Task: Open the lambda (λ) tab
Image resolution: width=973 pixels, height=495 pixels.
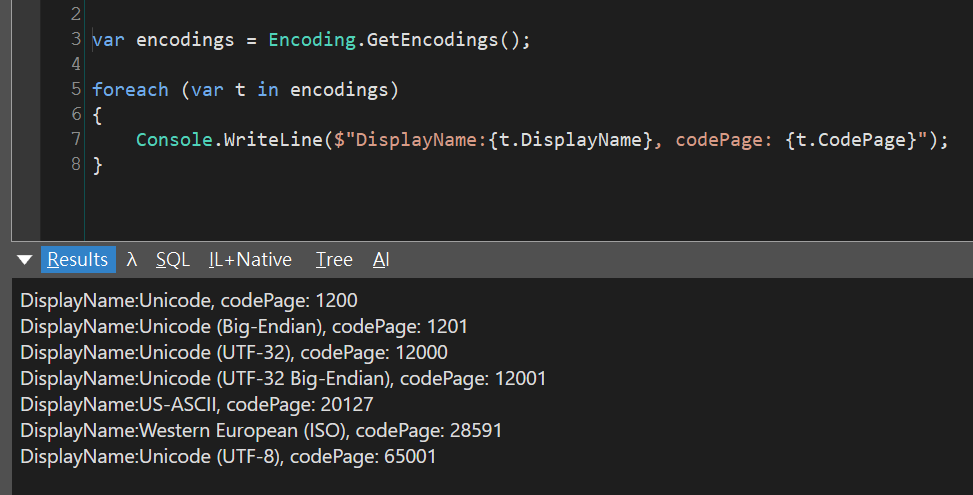Action: pos(132,259)
